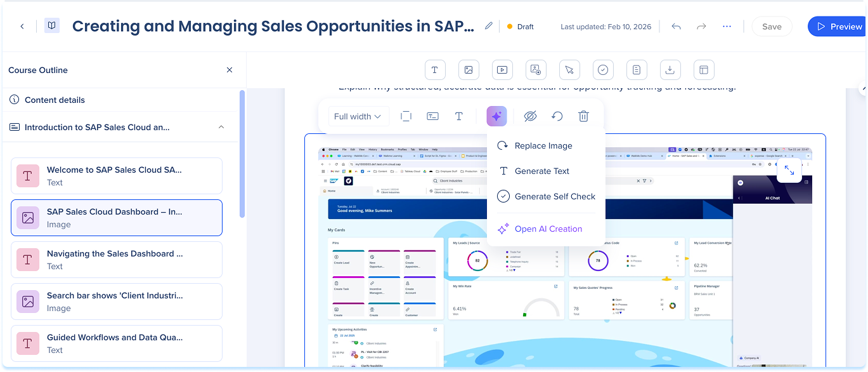Viewport: 868px width, 372px height.
Task: Collapse the Introduction to SAP Sales Cloud section
Action: (221, 127)
